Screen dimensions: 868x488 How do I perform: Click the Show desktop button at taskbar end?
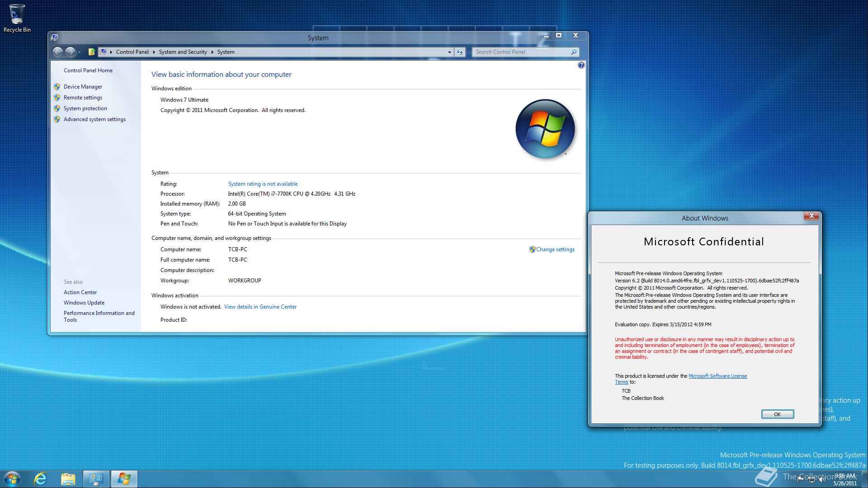[864, 479]
